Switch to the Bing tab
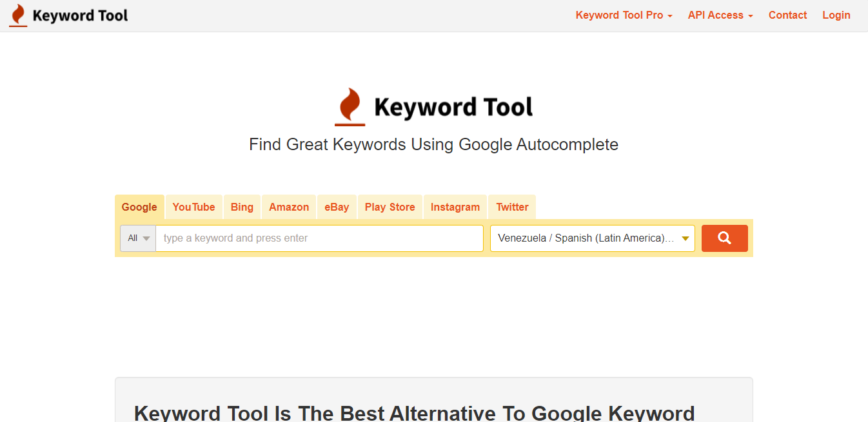Screen dimensions: 868x422 point(242,207)
